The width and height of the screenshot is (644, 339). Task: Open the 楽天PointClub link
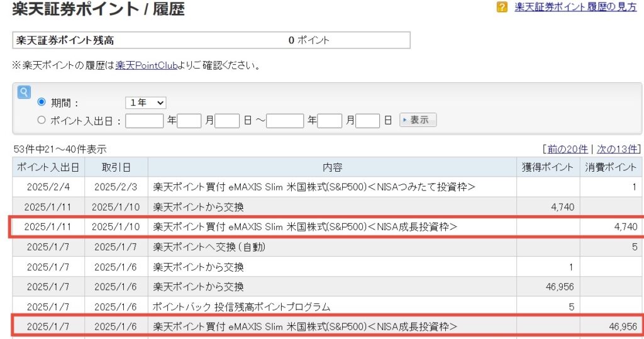tap(146, 65)
